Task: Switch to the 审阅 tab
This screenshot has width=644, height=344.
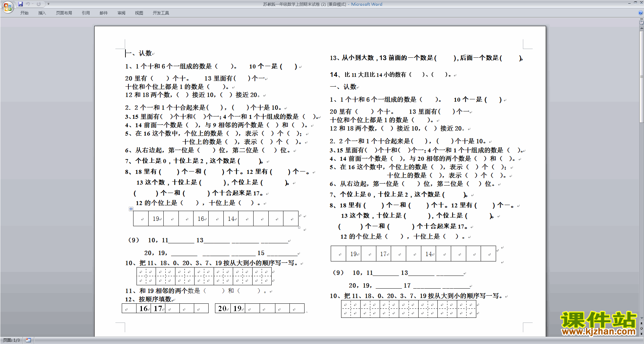Action: (x=121, y=13)
